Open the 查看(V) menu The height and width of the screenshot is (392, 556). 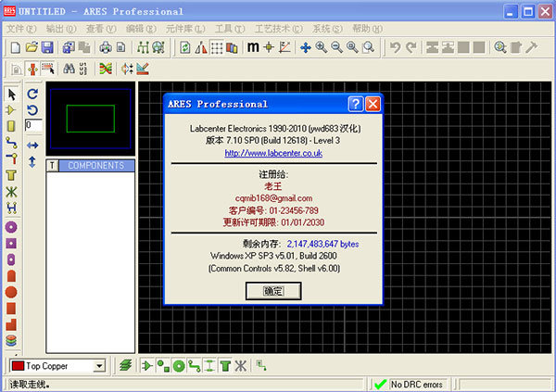tap(101, 29)
